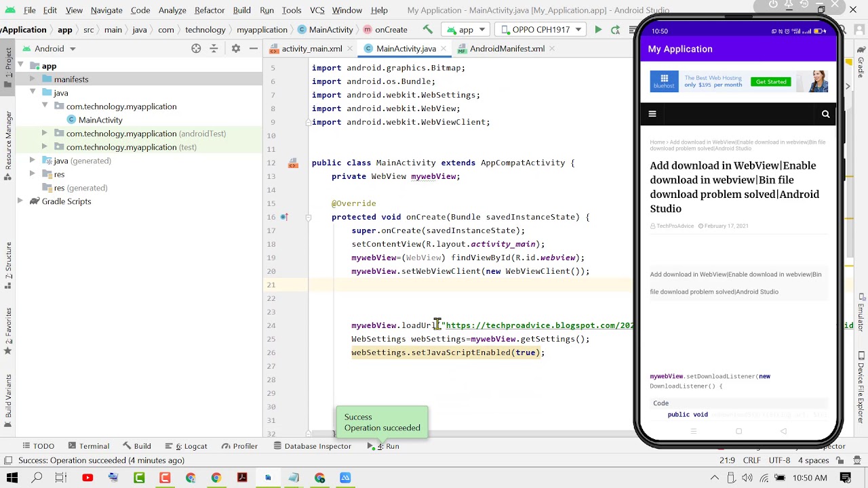Viewport: 868px width, 488px height.
Task: Tap the search icon in phone webview
Action: [x=825, y=114]
